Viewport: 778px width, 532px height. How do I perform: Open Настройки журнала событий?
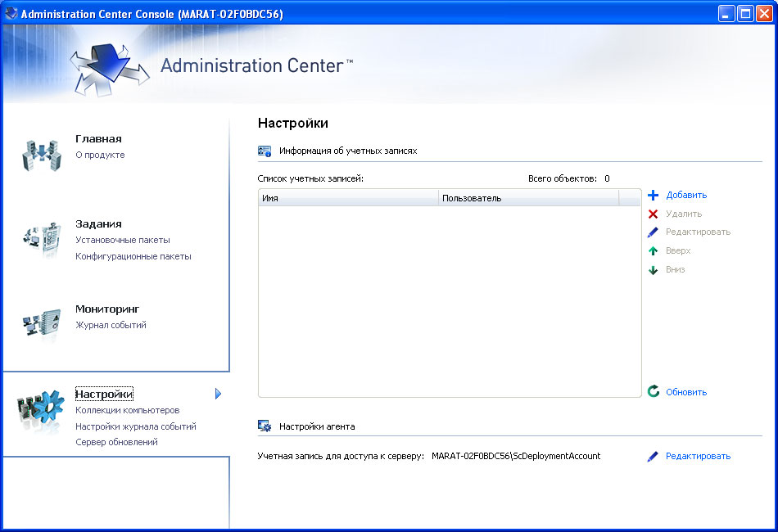pyautogui.click(x=136, y=426)
